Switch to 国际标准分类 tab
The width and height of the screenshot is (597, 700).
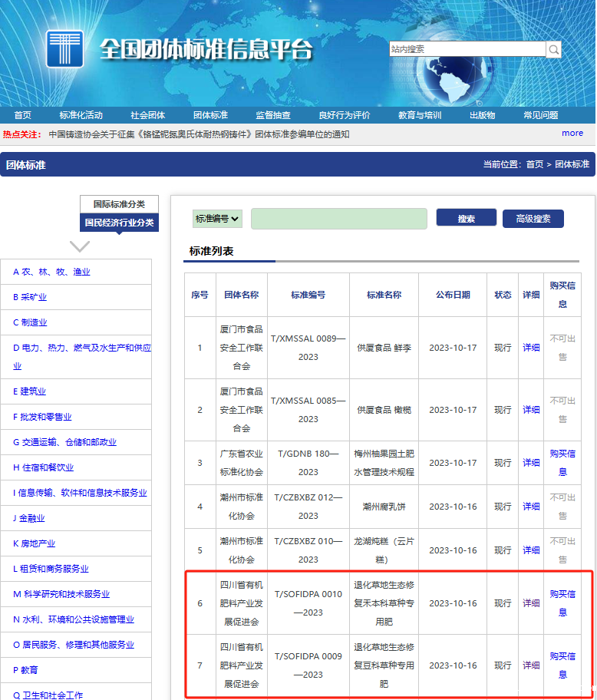click(x=119, y=204)
